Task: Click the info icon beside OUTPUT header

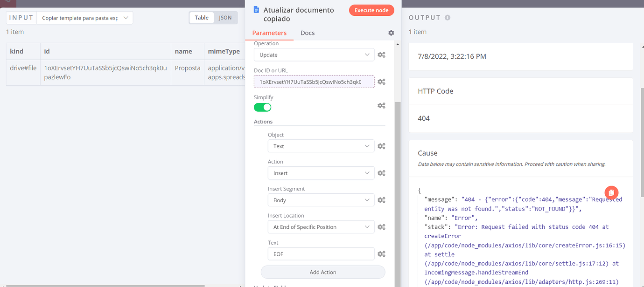Action: pos(447,17)
